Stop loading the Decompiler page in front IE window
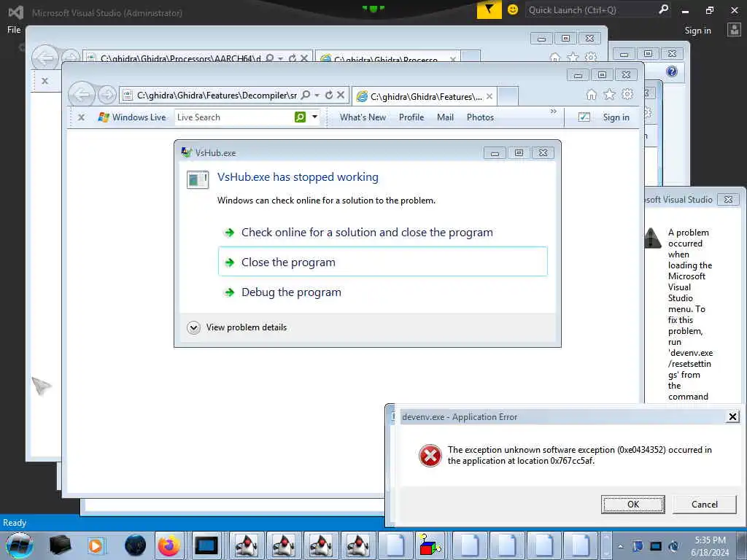Viewport: 747px width, 560px height. (x=341, y=96)
